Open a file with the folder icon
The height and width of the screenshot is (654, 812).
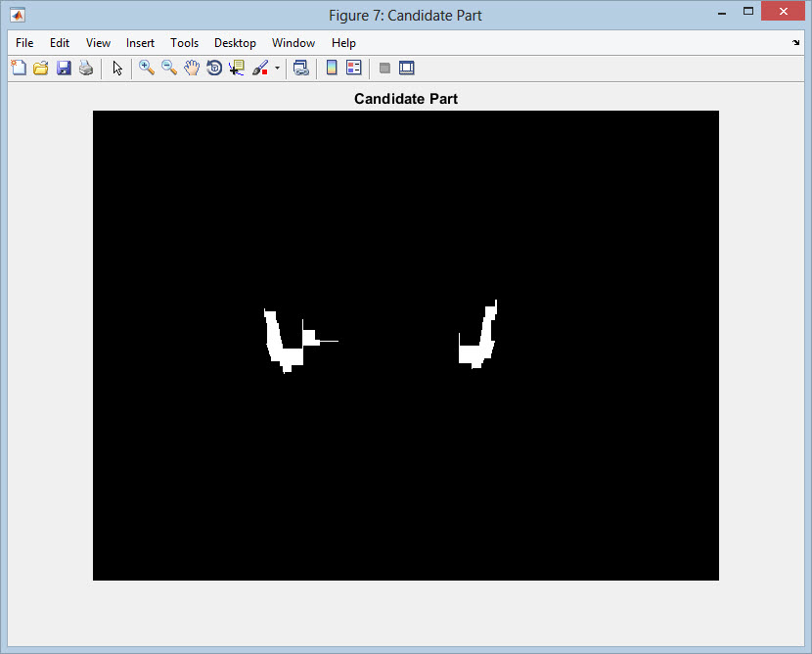coord(41,68)
